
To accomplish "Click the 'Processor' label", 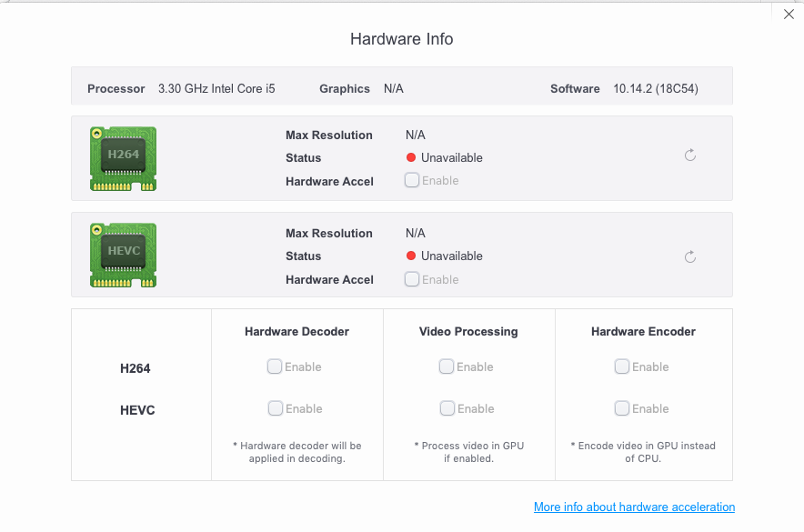I will point(116,89).
